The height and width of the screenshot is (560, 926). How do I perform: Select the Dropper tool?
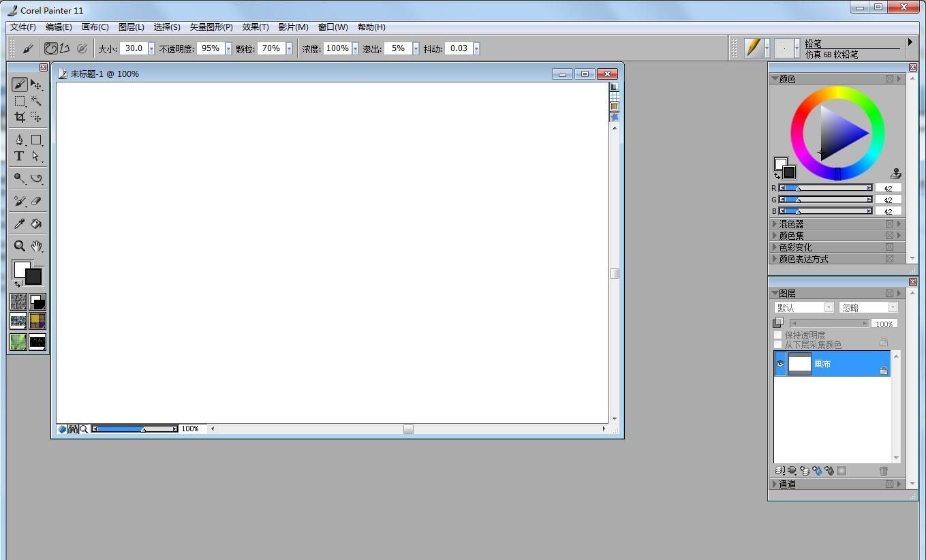19,223
